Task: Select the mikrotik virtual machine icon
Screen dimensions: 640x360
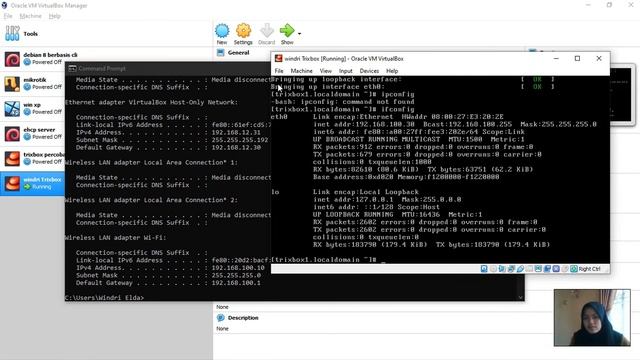Action: tap(12, 84)
